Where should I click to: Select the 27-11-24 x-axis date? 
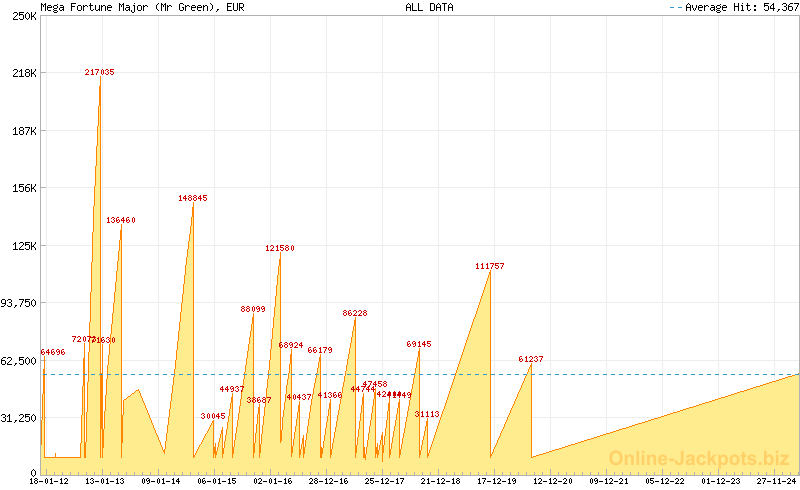tap(776, 481)
